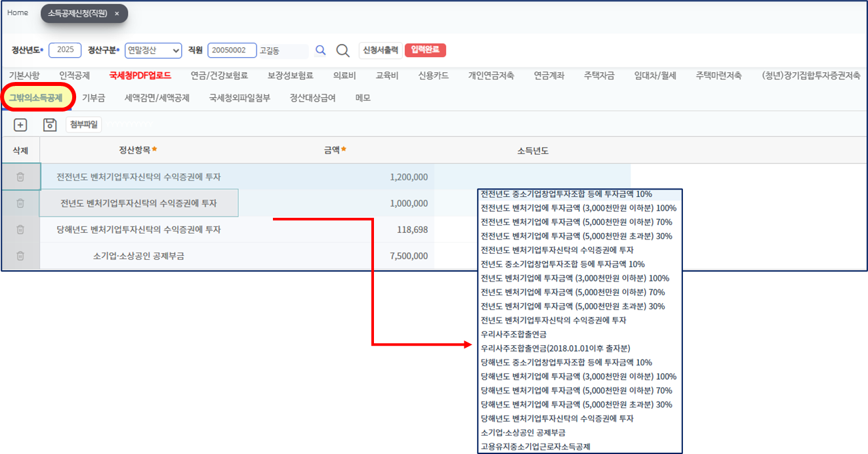
Task: Click the add row plus icon
Action: [x=20, y=125]
